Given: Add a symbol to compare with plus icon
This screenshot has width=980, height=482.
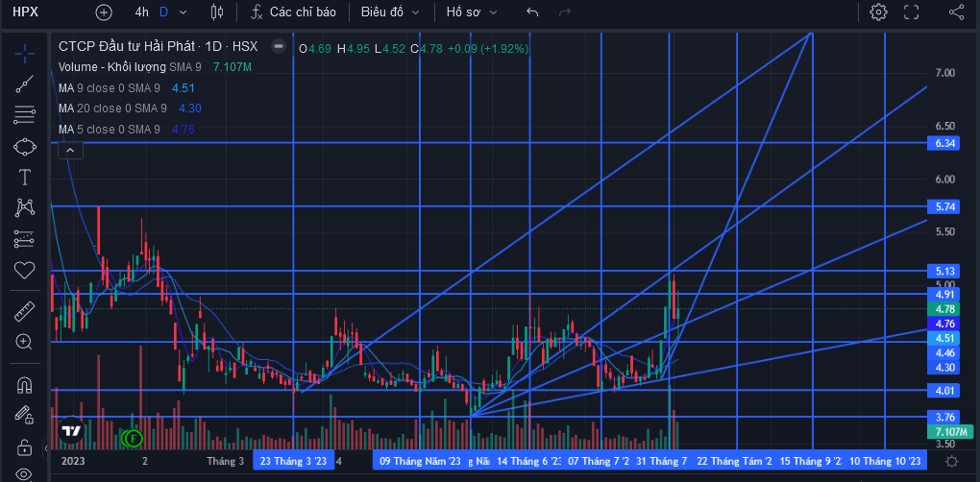Looking at the screenshot, I should [x=104, y=12].
